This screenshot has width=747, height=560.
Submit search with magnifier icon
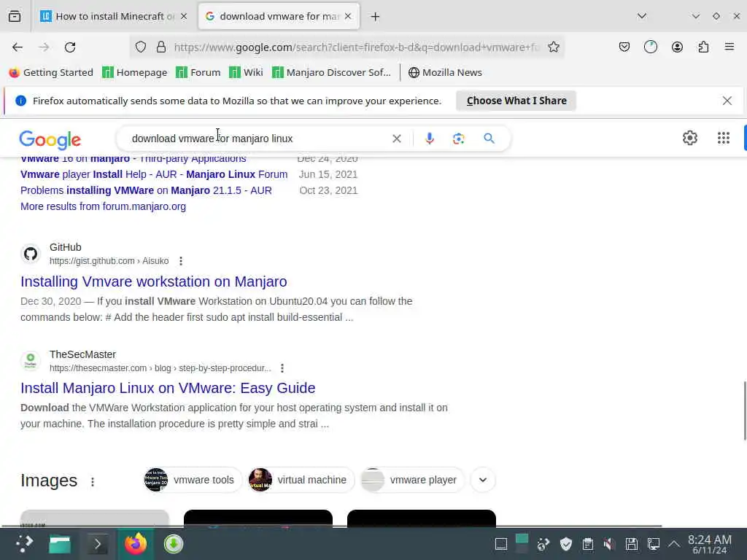tap(489, 139)
